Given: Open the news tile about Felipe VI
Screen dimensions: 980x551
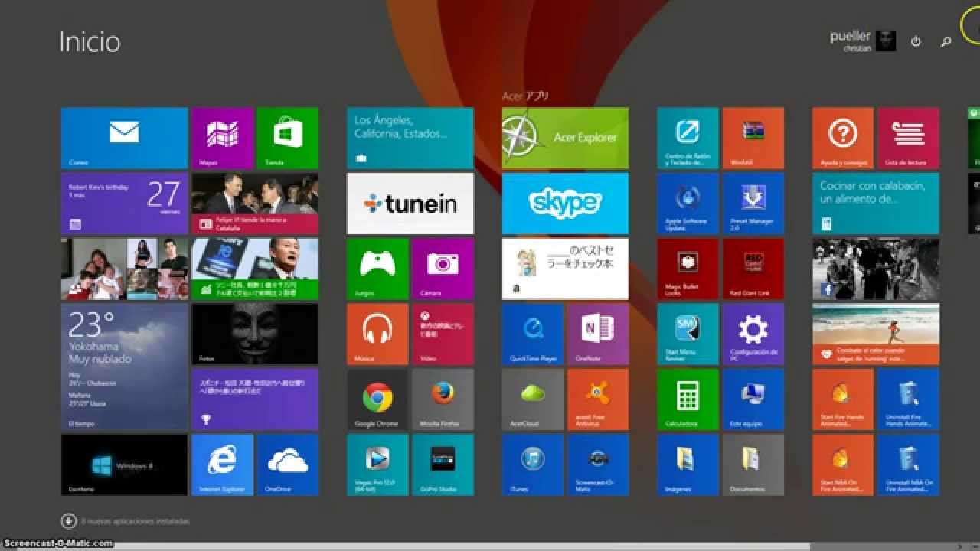Looking at the screenshot, I should (255, 204).
